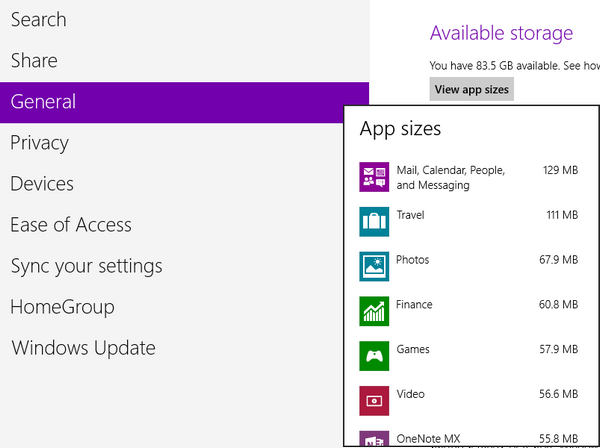Click the OneNote MX icon
This screenshot has height=448, width=600.
[374, 438]
